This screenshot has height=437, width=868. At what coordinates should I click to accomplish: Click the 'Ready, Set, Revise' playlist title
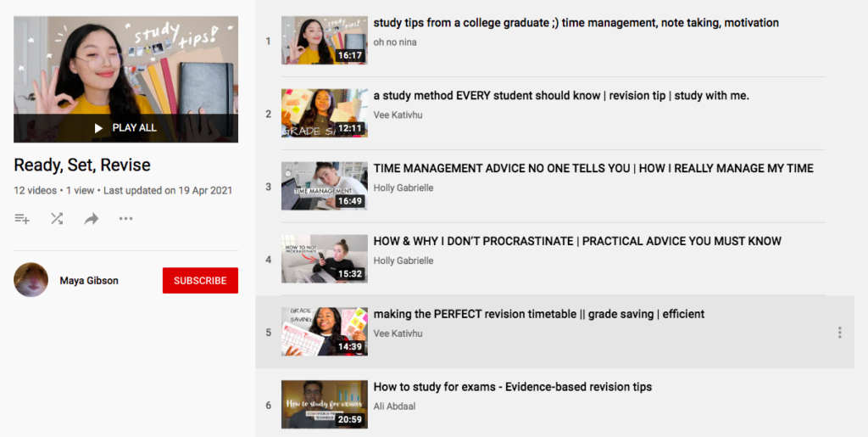click(82, 165)
